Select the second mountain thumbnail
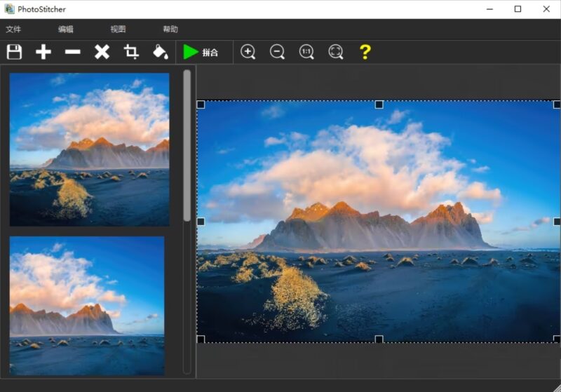561x392 pixels. 87,306
